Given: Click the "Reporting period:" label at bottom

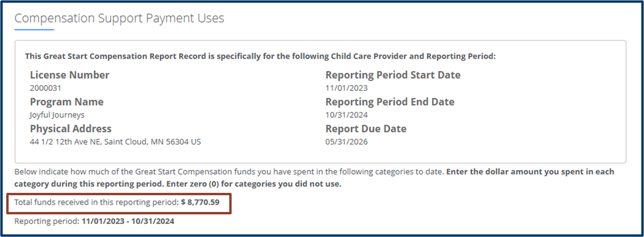Looking at the screenshot, I should [47, 221].
